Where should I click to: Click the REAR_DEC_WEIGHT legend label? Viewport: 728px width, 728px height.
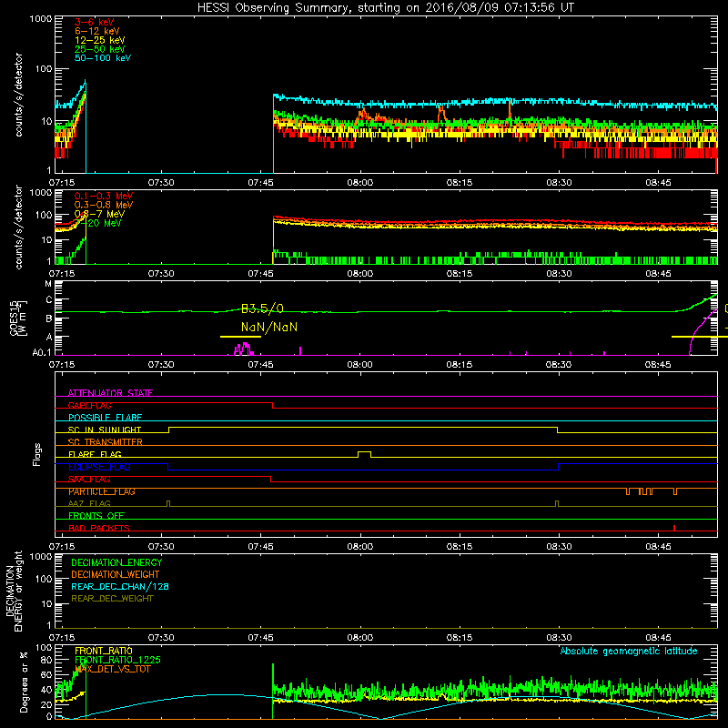[x=112, y=599]
